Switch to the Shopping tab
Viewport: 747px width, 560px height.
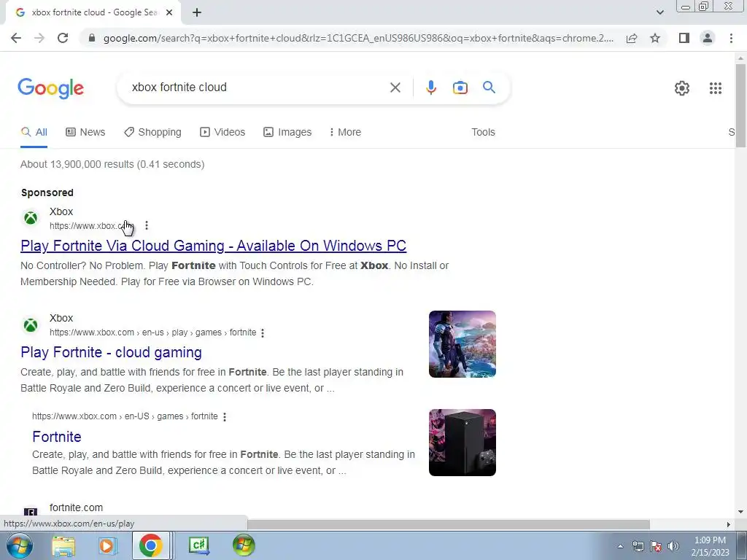tap(152, 133)
